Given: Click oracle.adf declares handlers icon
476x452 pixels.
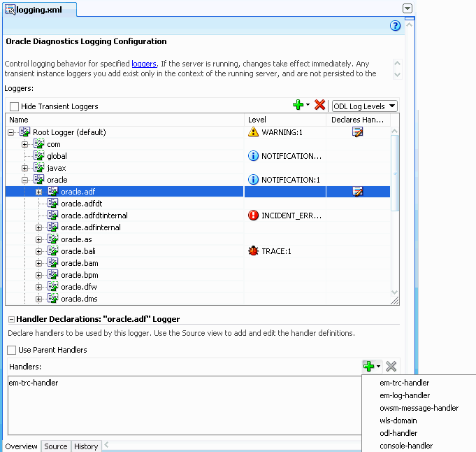Looking at the screenshot, I should [358, 192].
